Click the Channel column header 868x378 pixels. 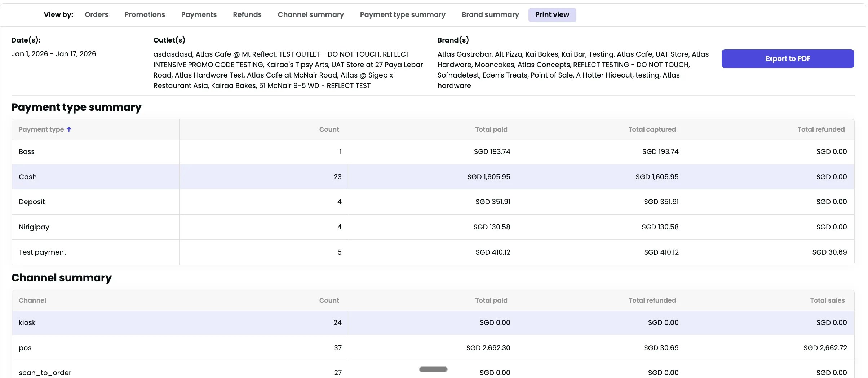tap(32, 300)
